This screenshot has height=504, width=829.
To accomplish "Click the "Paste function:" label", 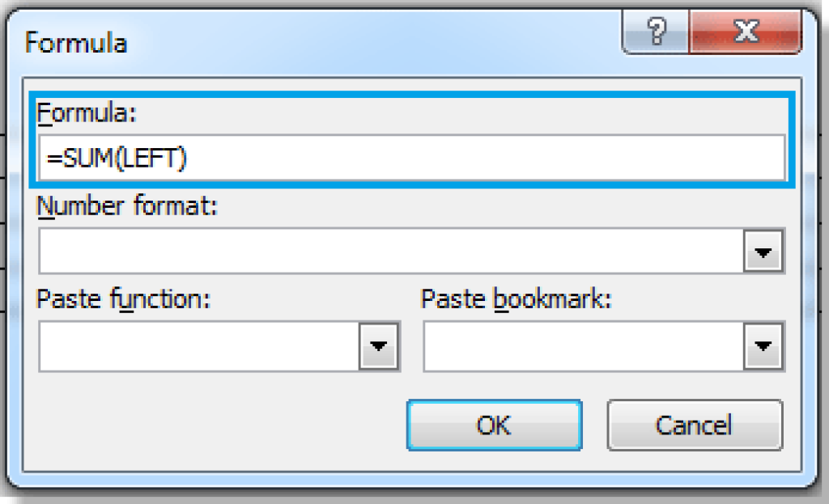I will click(x=123, y=301).
